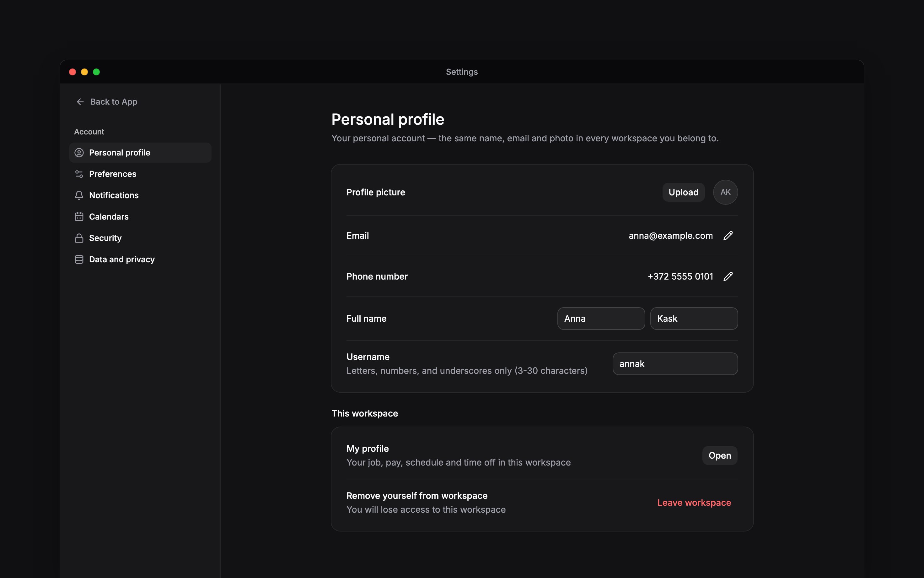
Task: Open the Data and privacy text entry
Action: [122, 259]
